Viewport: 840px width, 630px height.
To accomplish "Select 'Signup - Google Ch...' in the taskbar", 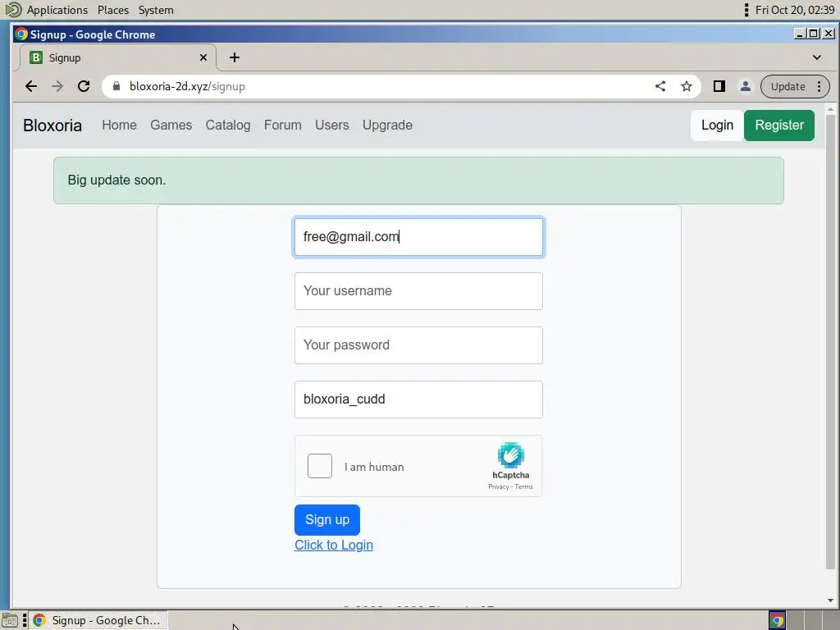I will 98,620.
